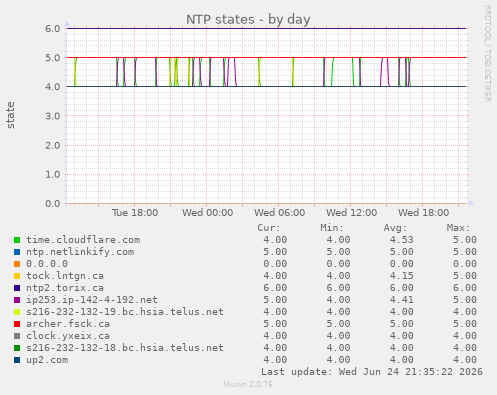Select the ntp2.torix.ca legend label
This screenshot has height=395, width=497.
(x=65, y=288)
